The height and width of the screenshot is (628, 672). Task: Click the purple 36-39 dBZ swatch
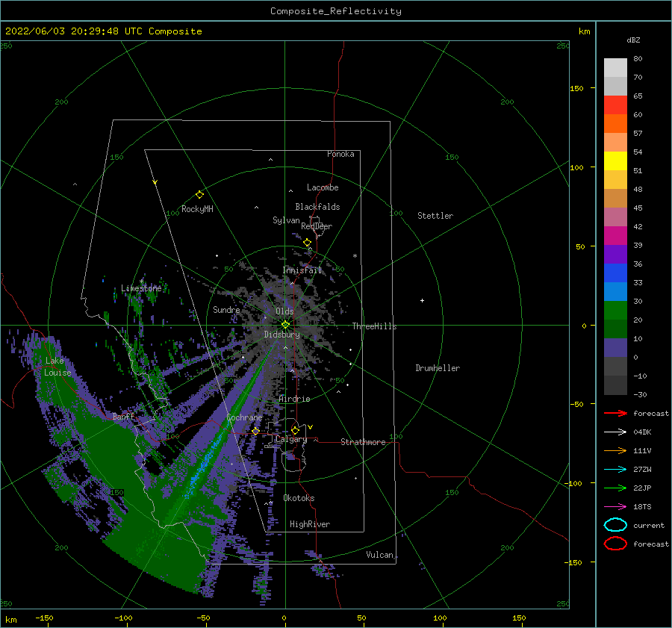[615, 255]
